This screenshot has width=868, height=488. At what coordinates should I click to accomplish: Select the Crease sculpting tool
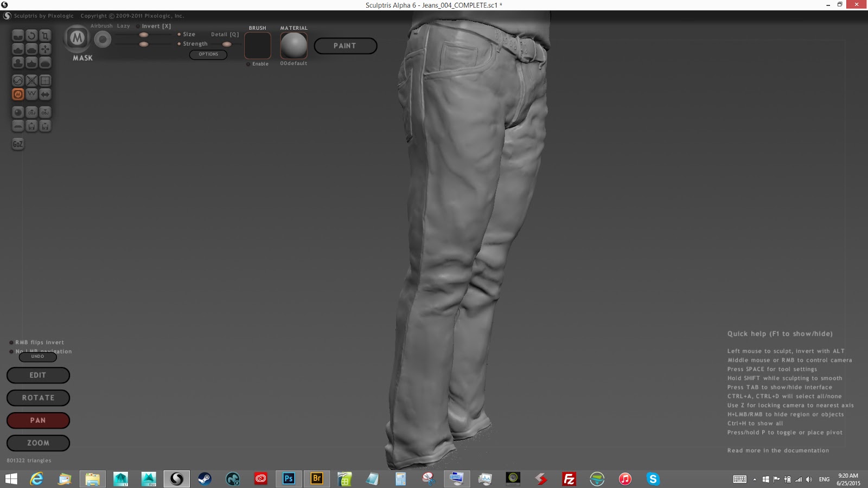(x=18, y=36)
